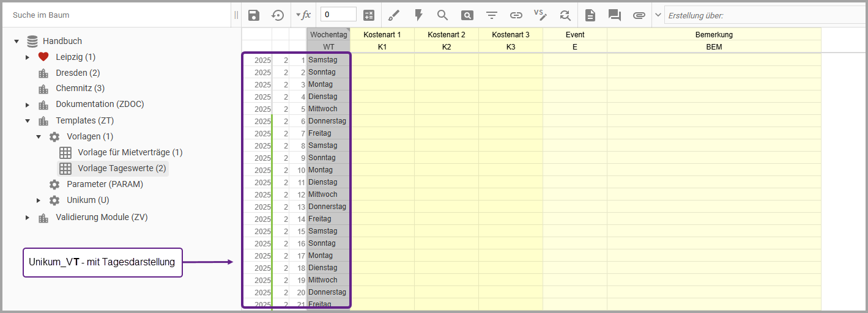
Task: Click the magnifying glass search icon
Action: tap(442, 15)
